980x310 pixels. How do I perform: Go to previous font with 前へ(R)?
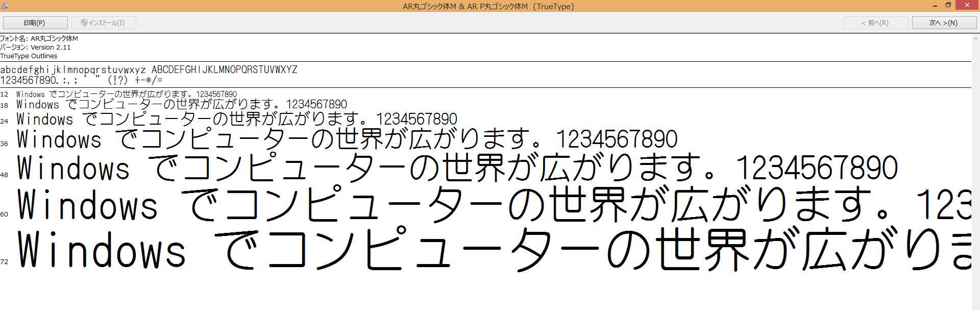pyautogui.click(x=875, y=22)
